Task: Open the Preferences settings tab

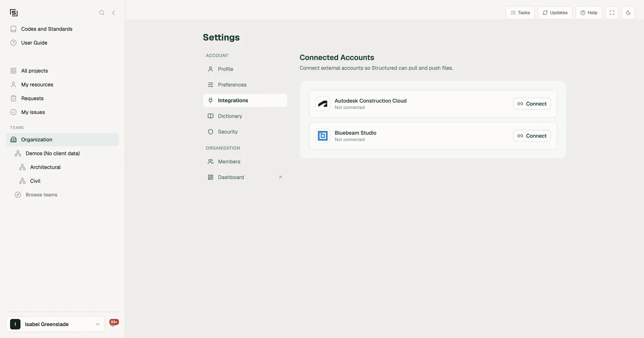Action: tap(245, 85)
